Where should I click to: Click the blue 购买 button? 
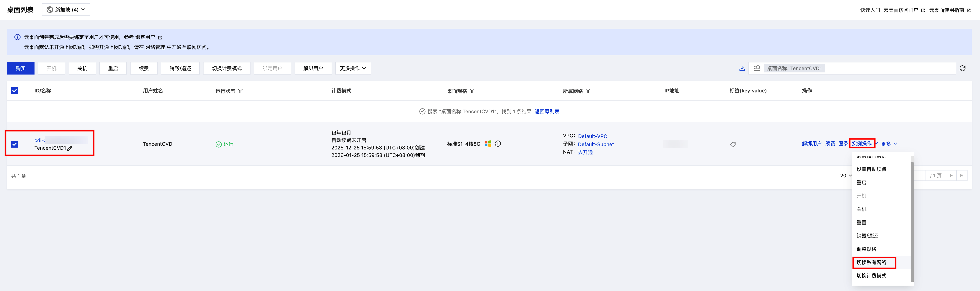(21, 68)
